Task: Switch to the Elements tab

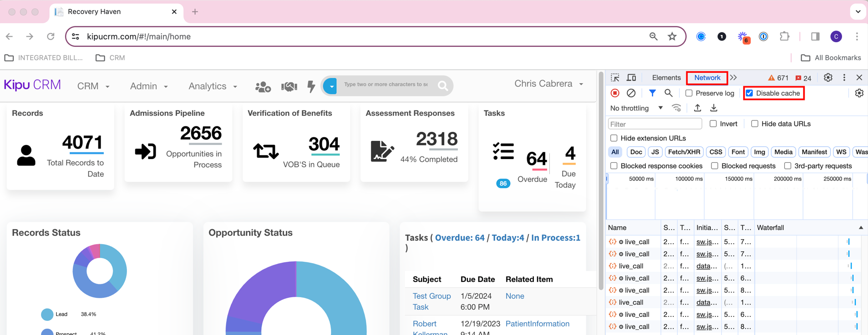Action: 666,78
